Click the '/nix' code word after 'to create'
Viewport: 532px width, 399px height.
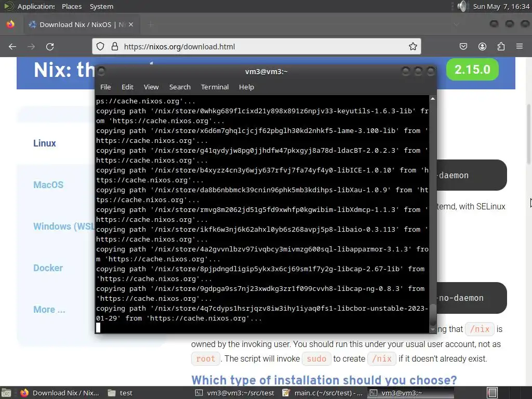click(382, 358)
